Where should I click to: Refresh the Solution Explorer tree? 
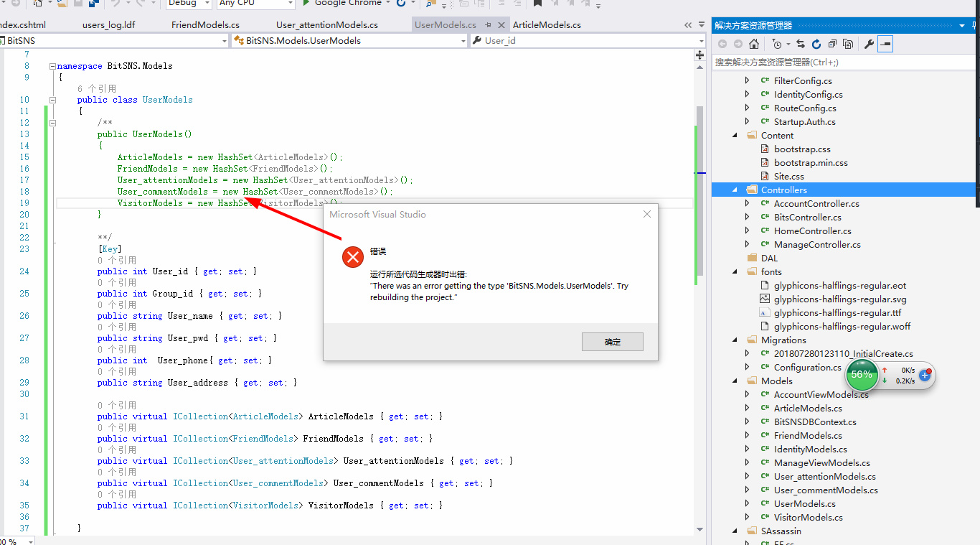click(x=816, y=45)
